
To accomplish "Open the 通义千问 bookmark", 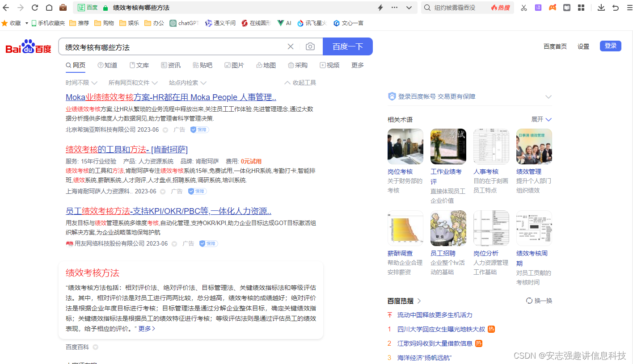I will (220, 23).
